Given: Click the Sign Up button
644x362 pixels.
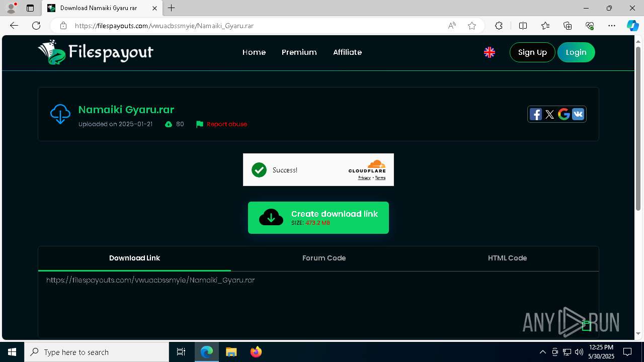Looking at the screenshot, I should tap(532, 52).
